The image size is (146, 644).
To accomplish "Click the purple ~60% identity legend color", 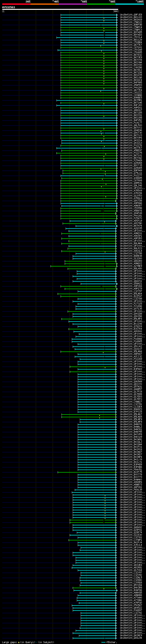I will tap(73, 4).
